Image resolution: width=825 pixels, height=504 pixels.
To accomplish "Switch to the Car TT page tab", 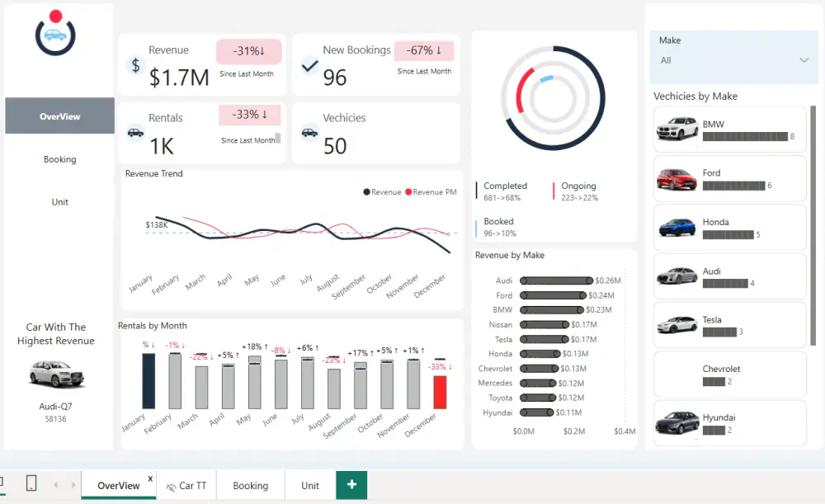I will coord(186,486).
